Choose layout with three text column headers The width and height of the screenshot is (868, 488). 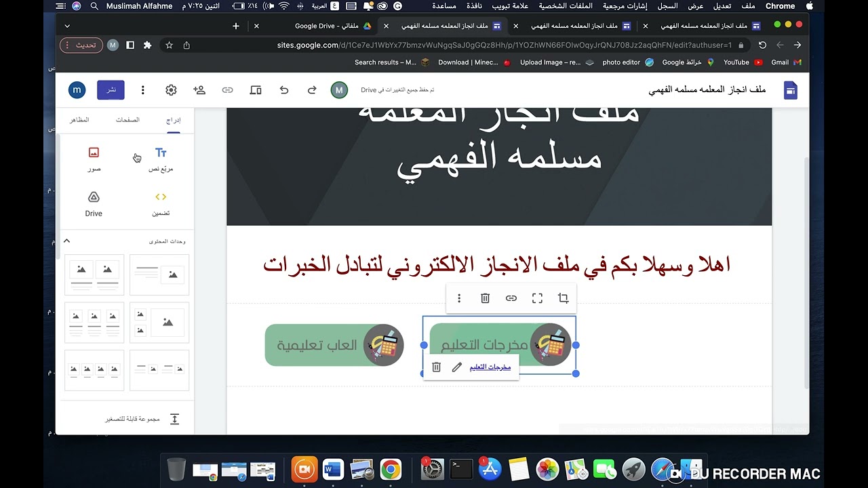[x=159, y=370]
